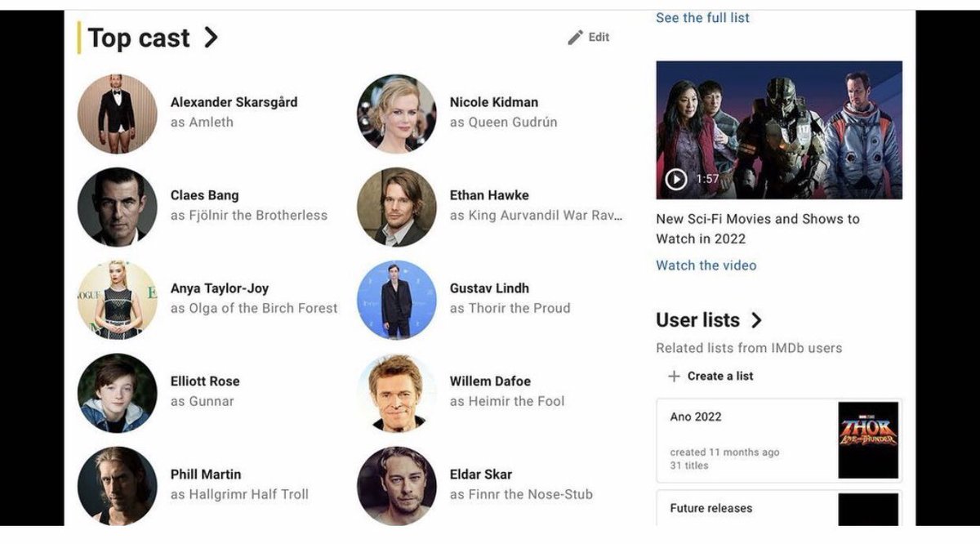Select the character 'as Fjölnir the Brotherless'
The height and width of the screenshot is (544, 980).
coord(248,216)
